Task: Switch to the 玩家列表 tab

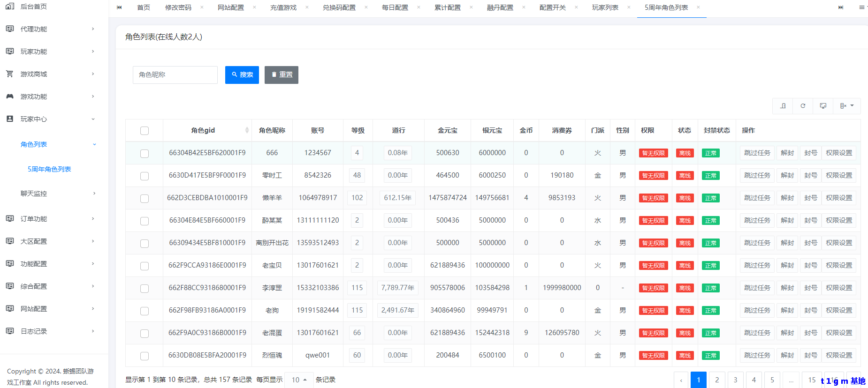Action: tap(605, 7)
